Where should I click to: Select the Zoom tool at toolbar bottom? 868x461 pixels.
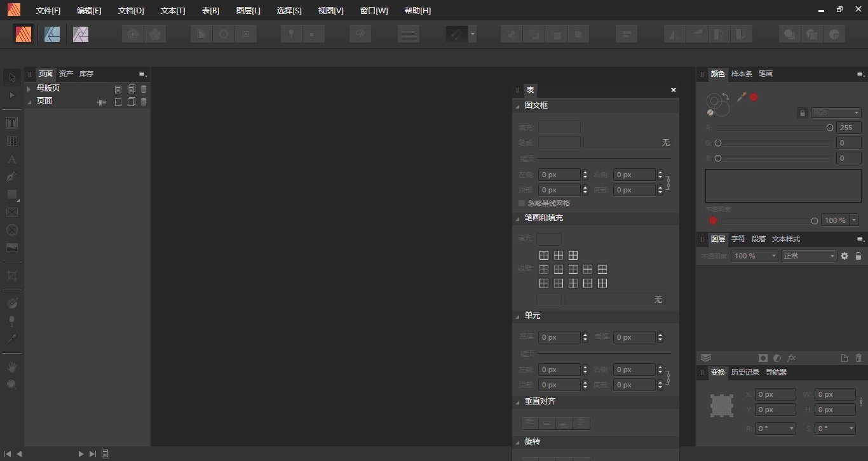11,384
